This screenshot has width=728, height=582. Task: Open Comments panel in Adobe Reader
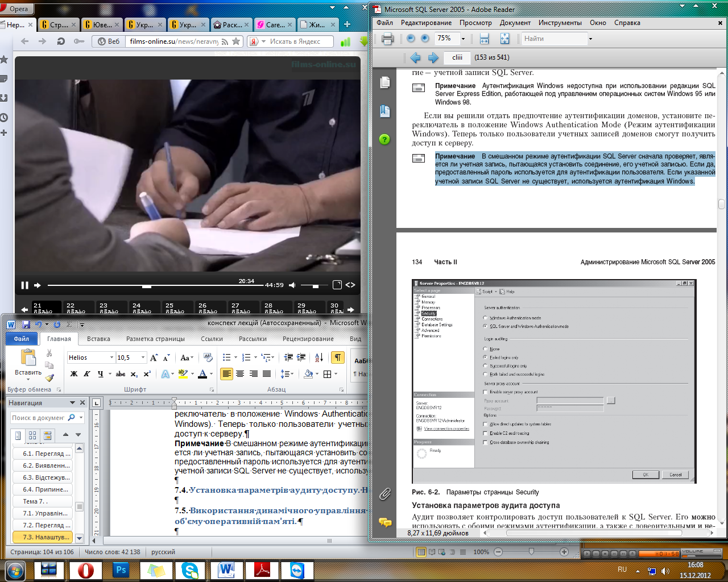click(385, 522)
